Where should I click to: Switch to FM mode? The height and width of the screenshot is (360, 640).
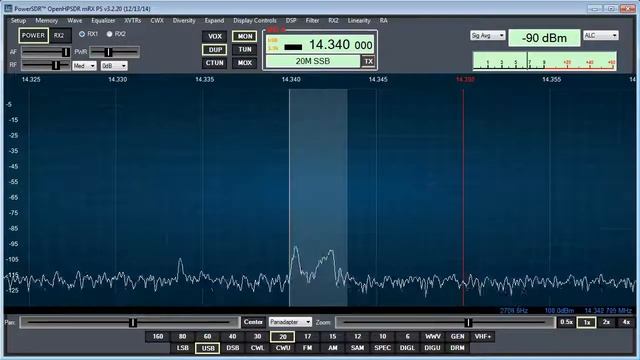307,348
